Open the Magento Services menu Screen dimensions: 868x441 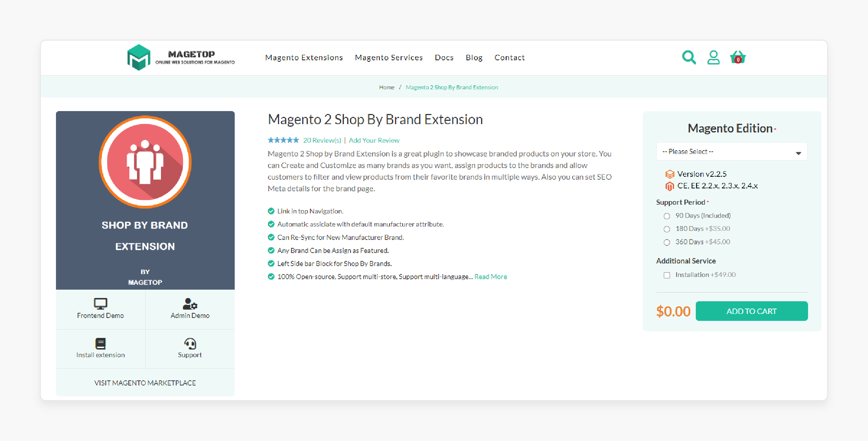coord(389,57)
